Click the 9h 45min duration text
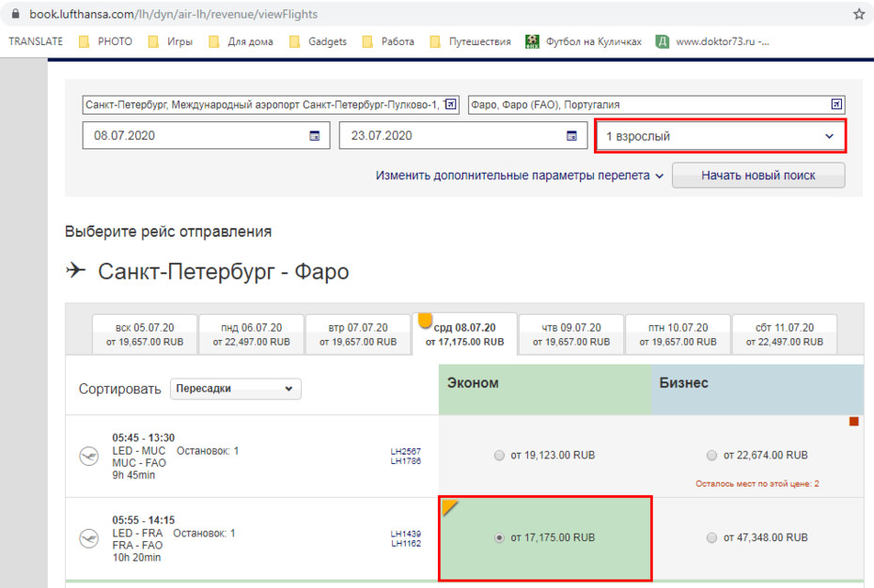Image resolution: width=874 pixels, height=588 pixels. tap(133, 475)
